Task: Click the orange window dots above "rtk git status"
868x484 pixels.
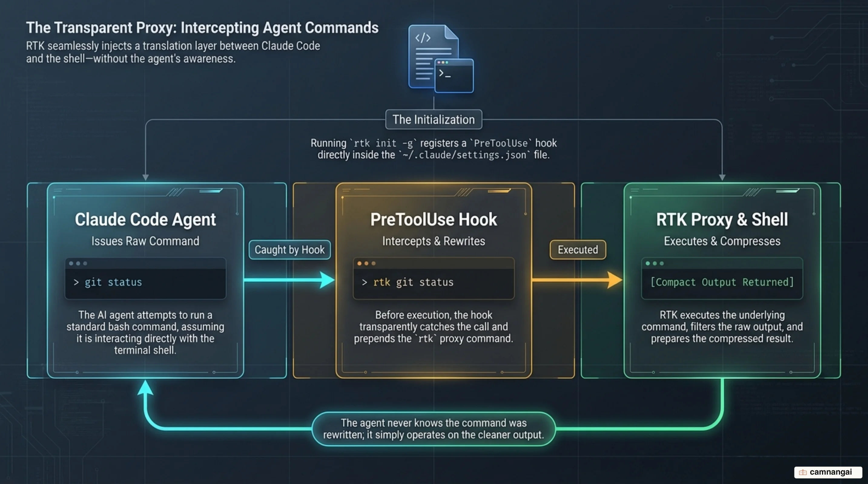Action: pyautogui.click(x=366, y=263)
